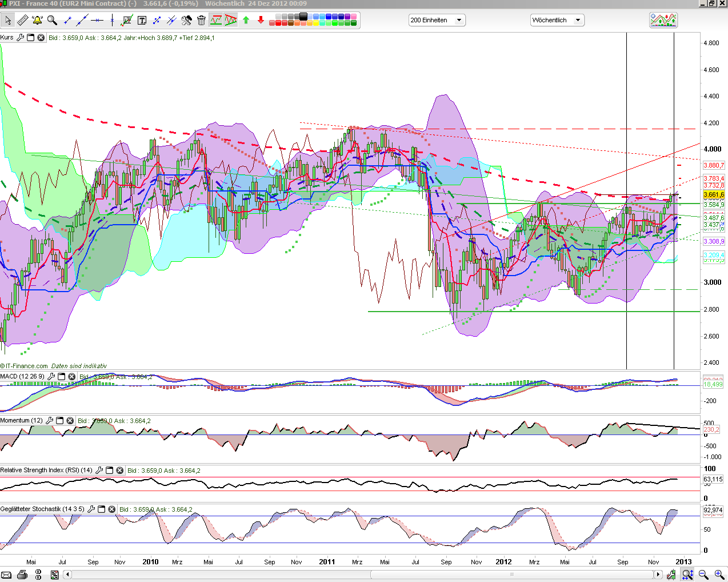Click the red price label 3.880,7
Viewport: 728px width, 582px height.
coord(714,165)
